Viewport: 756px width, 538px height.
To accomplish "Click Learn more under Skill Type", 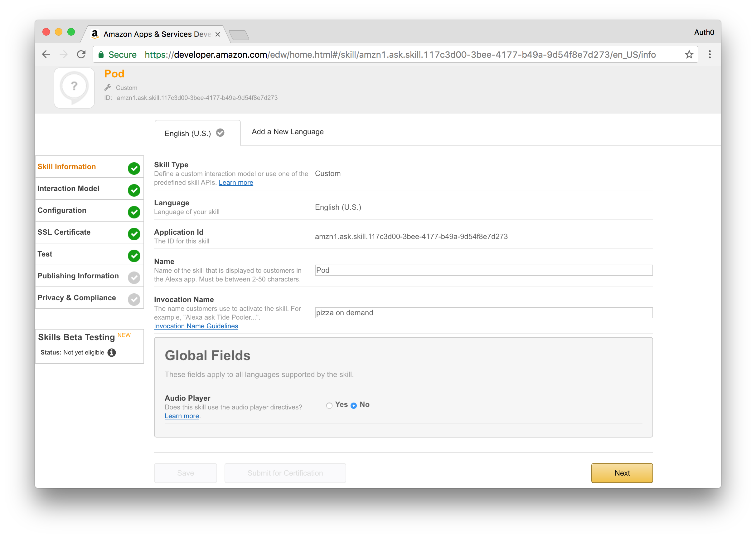I will click(236, 183).
